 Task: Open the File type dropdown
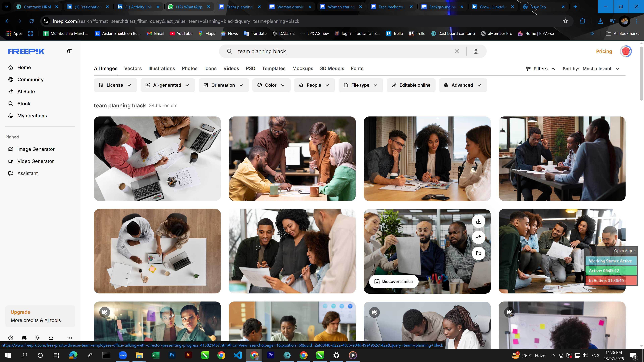pyautogui.click(x=361, y=85)
